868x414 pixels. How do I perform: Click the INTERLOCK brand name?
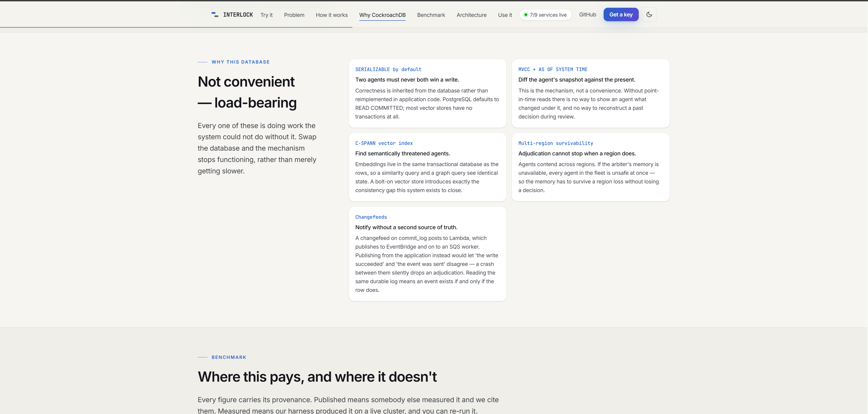click(x=238, y=15)
